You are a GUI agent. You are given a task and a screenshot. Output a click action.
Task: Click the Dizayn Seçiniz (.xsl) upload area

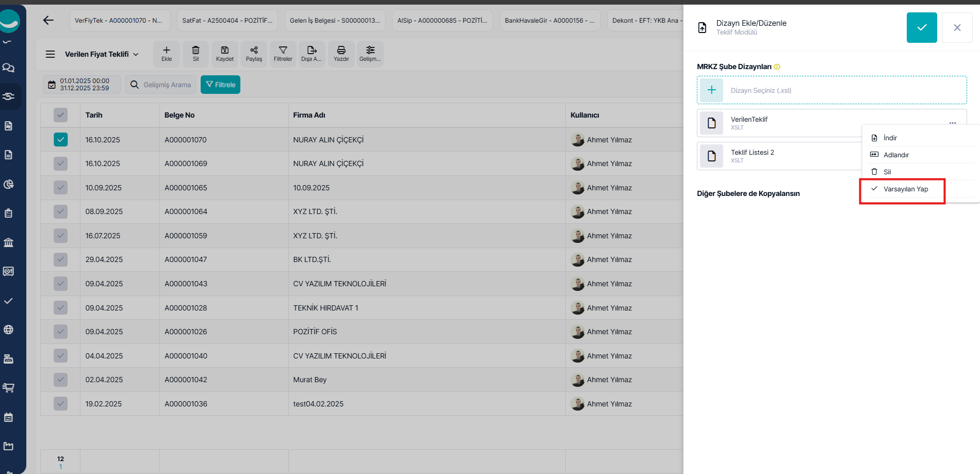pyautogui.click(x=831, y=90)
